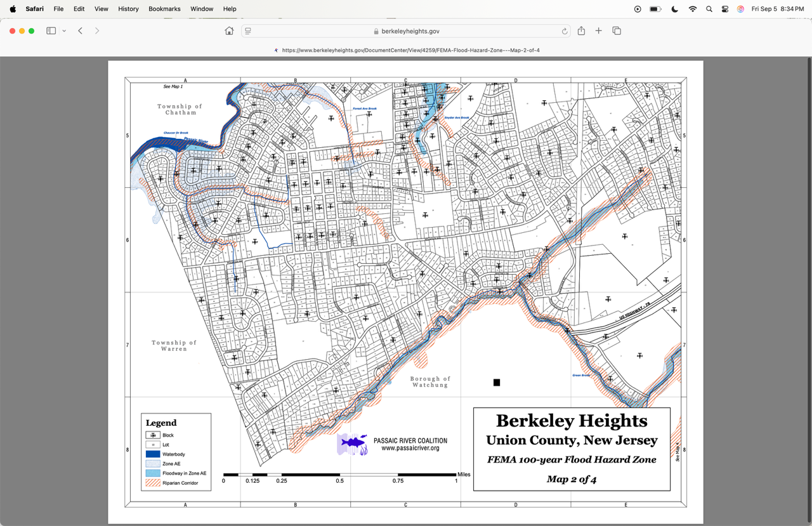Open the View menu
Image resolution: width=812 pixels, height=526 pixels.
(101, 9)
